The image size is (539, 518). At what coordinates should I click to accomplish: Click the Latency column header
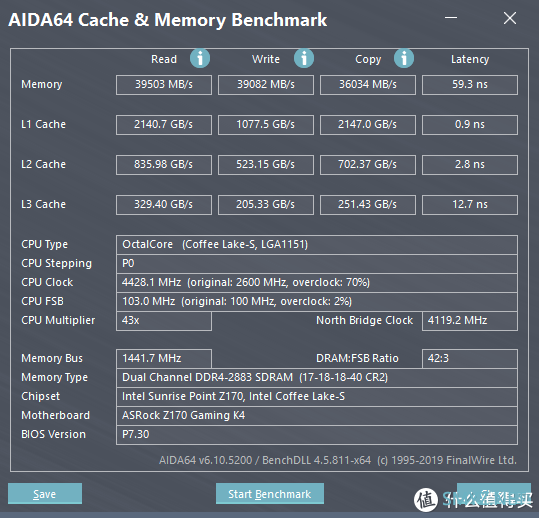point(470,59)
